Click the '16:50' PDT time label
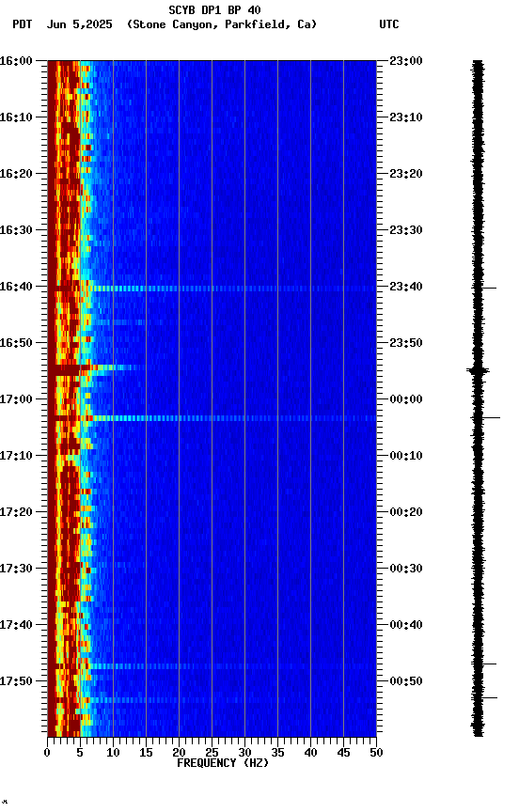The image size is (519, 812). point(16,343)
